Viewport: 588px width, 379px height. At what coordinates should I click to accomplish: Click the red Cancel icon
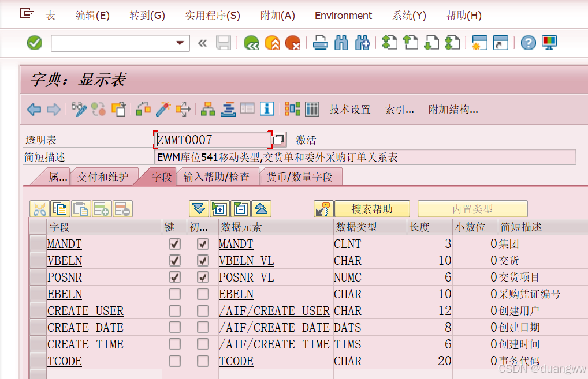(293, 43)
